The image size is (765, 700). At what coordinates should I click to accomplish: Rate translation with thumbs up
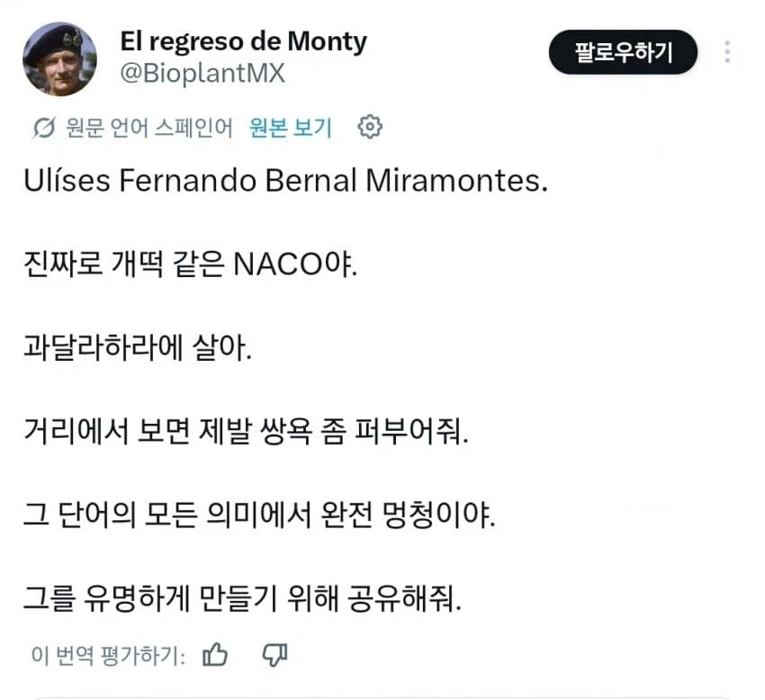coord(215,655)
